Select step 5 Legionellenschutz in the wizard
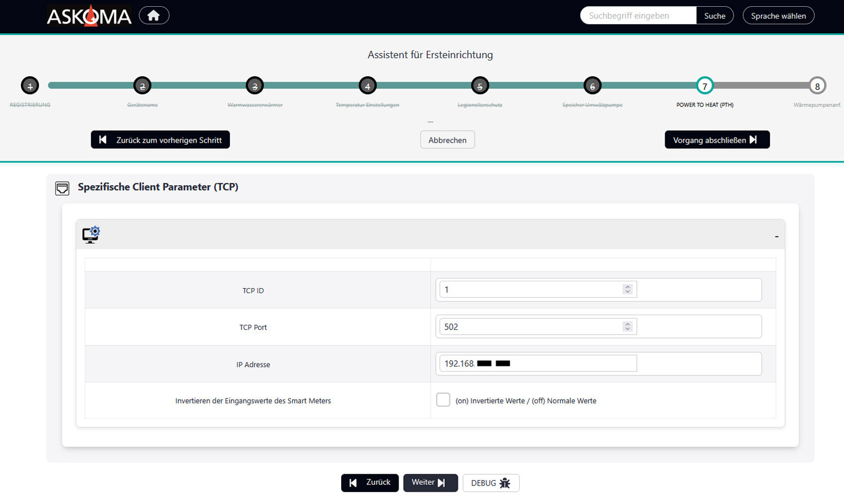The image size is (844, 504). (x=480, y=86)
